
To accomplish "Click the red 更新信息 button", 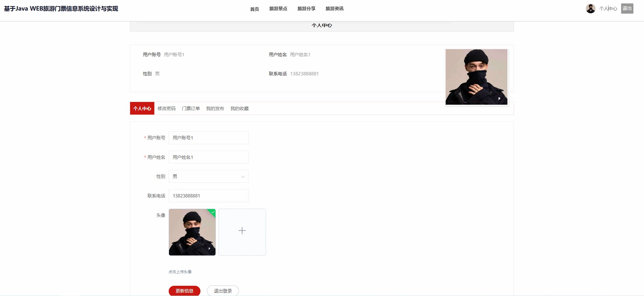I will tap(184, 291).
